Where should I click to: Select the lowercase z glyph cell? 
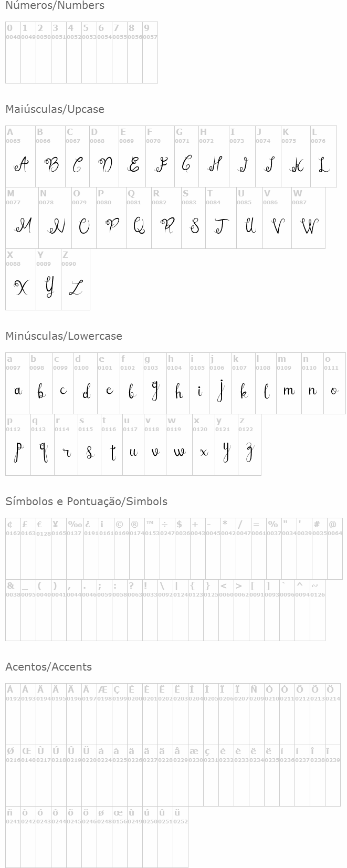coord(249,453)
